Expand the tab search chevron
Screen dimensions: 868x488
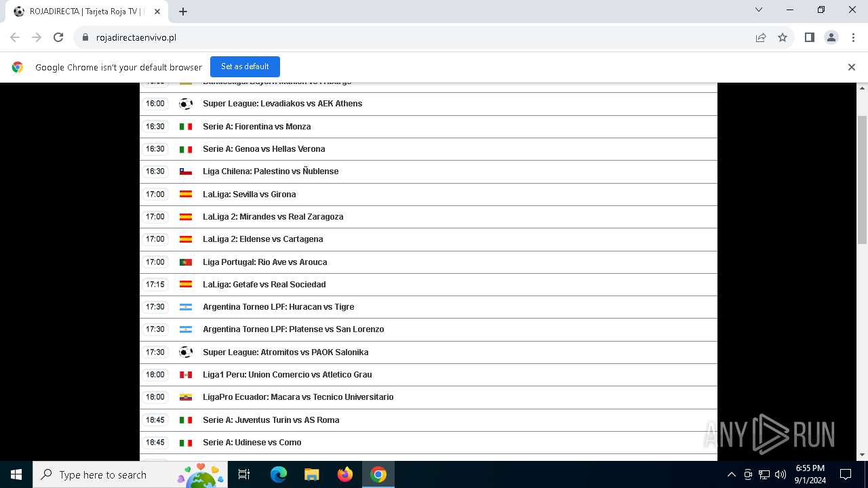point(759,9)
